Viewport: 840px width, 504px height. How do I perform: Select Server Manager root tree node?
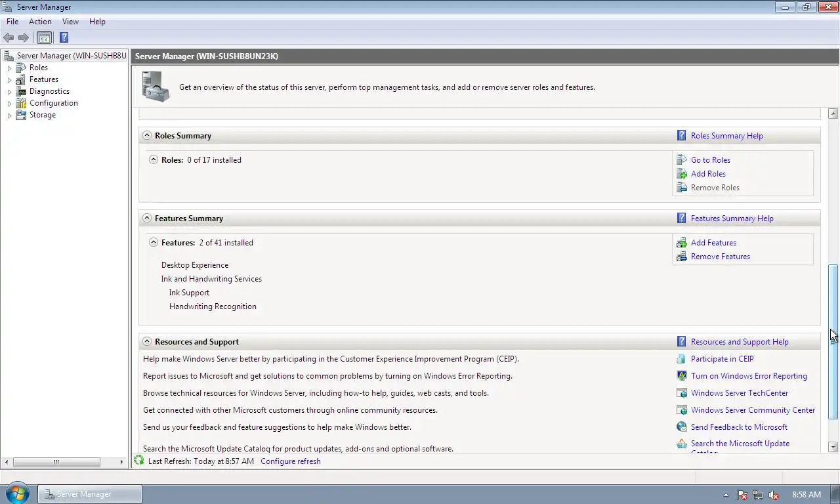72,56
